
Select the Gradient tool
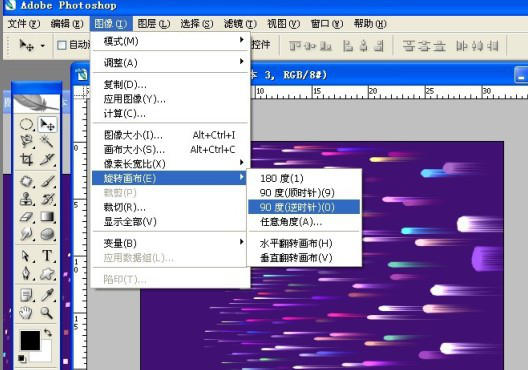coord(47,216)
